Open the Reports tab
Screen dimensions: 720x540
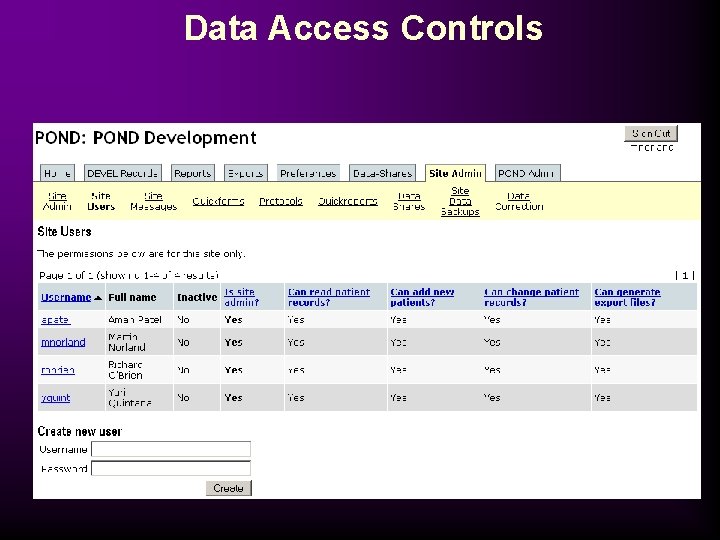192,173
